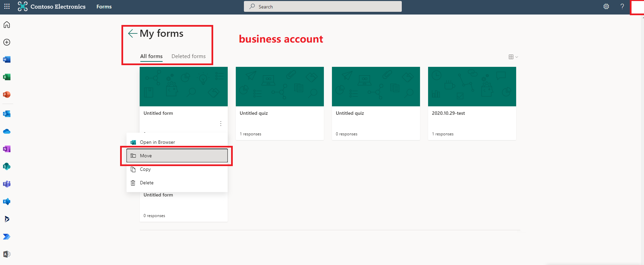Open Outlook from the sidebar
Screen dimensions: 644x265
point(7,114)
